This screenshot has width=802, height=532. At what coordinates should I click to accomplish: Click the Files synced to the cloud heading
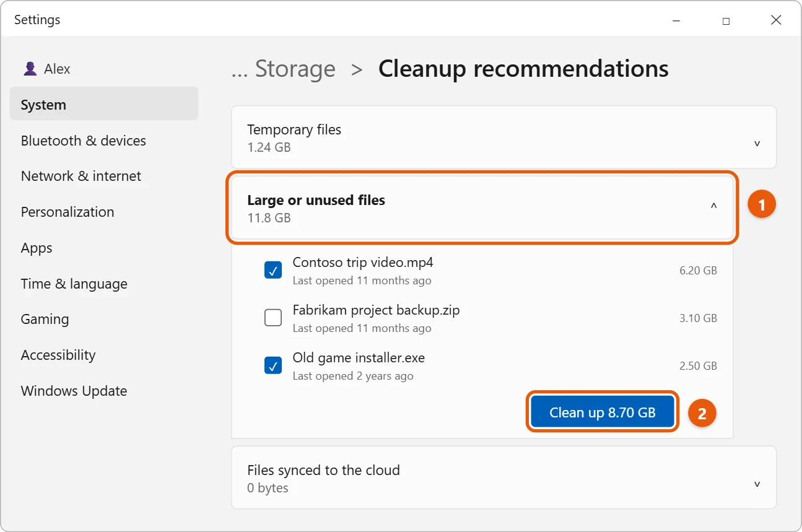323,470
